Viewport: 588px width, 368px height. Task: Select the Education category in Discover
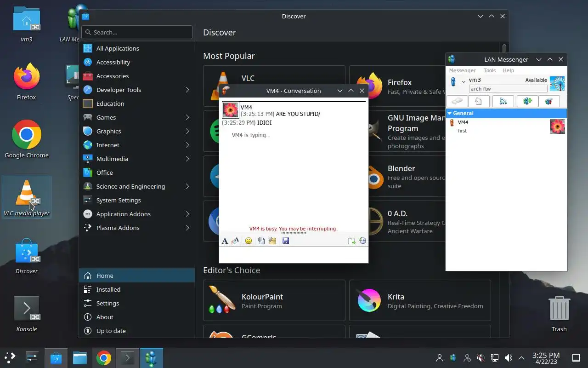[x=137, y=103]
